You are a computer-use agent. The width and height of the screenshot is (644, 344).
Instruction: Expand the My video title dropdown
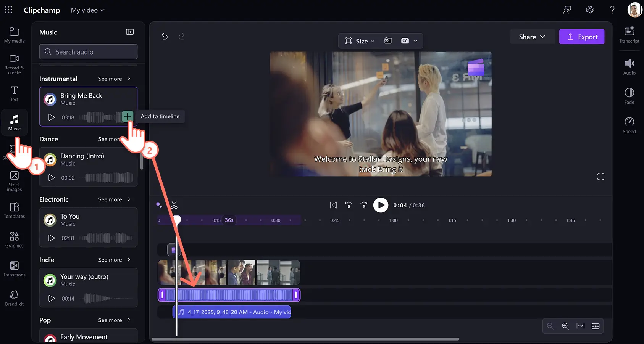[87, 10]
